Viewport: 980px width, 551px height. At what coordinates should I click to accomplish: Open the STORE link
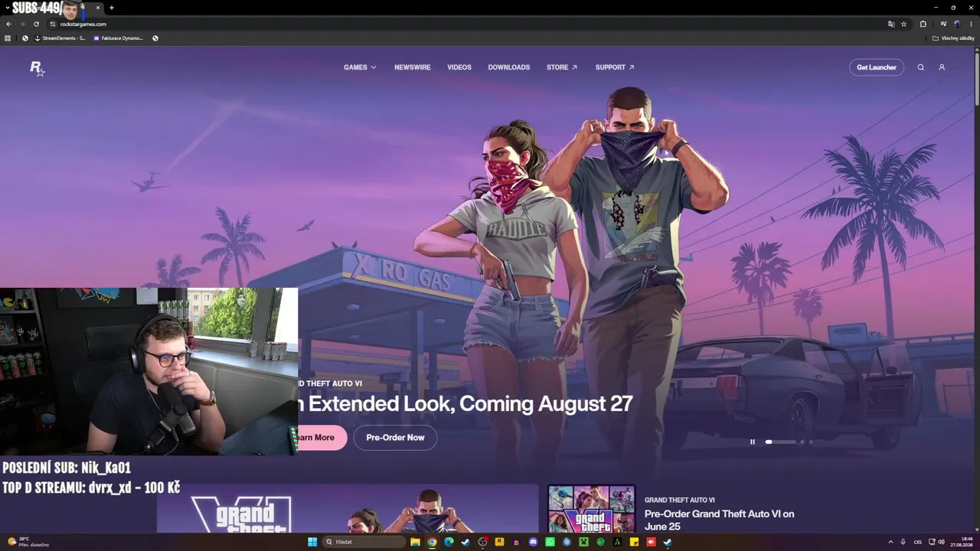(562, 67)
